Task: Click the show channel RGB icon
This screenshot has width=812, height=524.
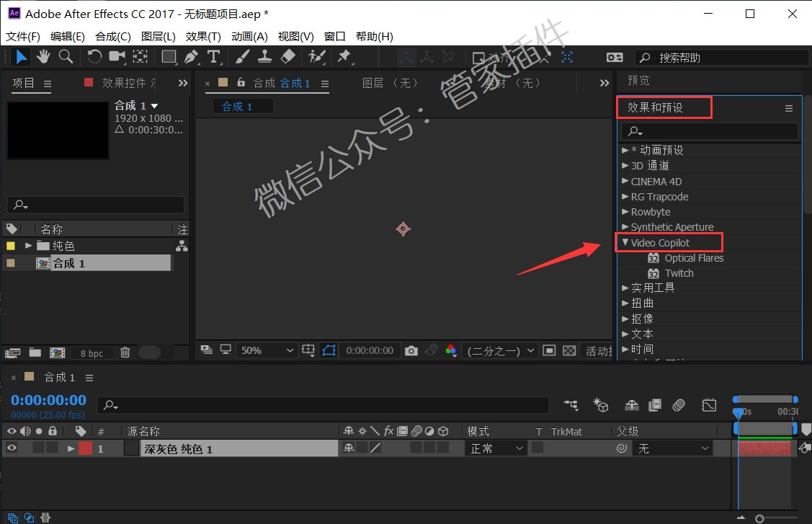Action: tap(450, 351)
